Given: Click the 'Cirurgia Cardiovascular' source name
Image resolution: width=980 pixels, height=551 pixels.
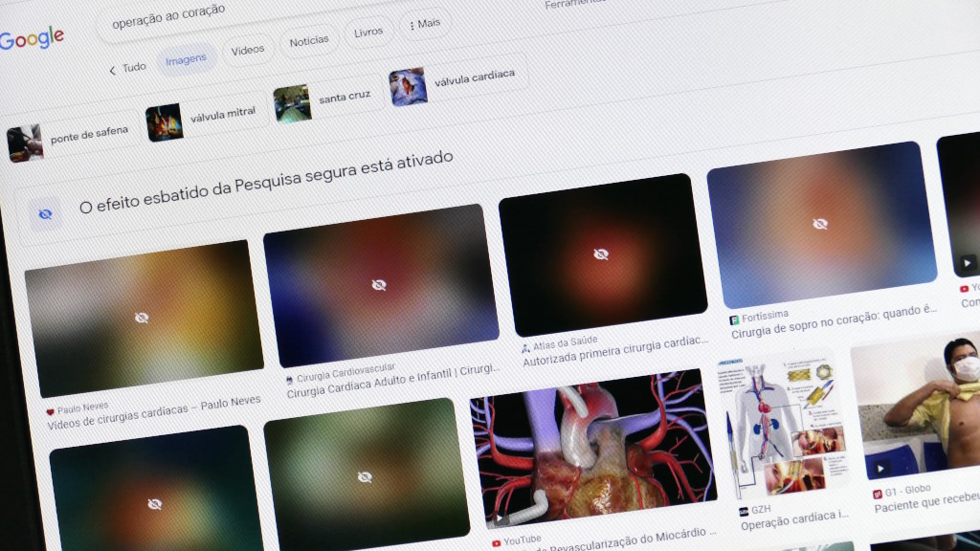Looking at the screenshot, I should (x=345, y=372).
